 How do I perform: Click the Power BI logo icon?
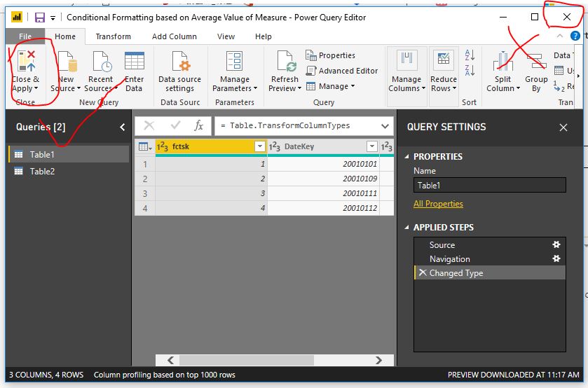17,18
